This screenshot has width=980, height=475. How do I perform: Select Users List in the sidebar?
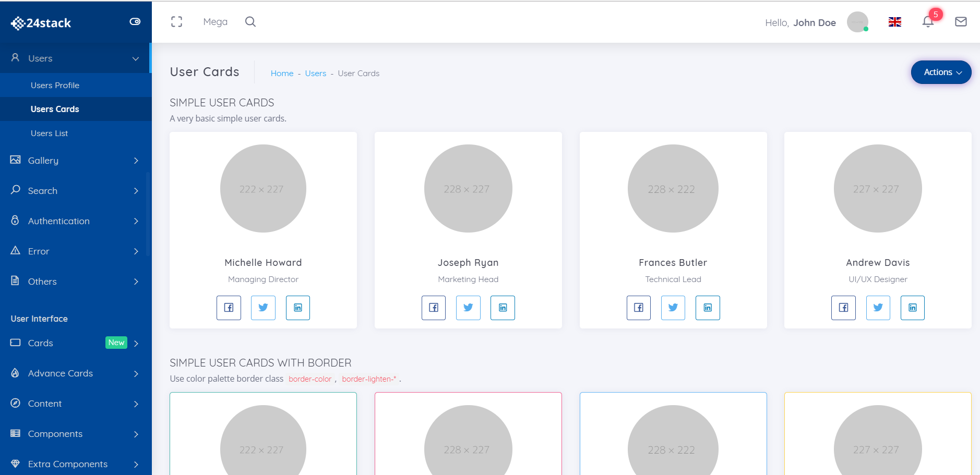tap(49, 133)
